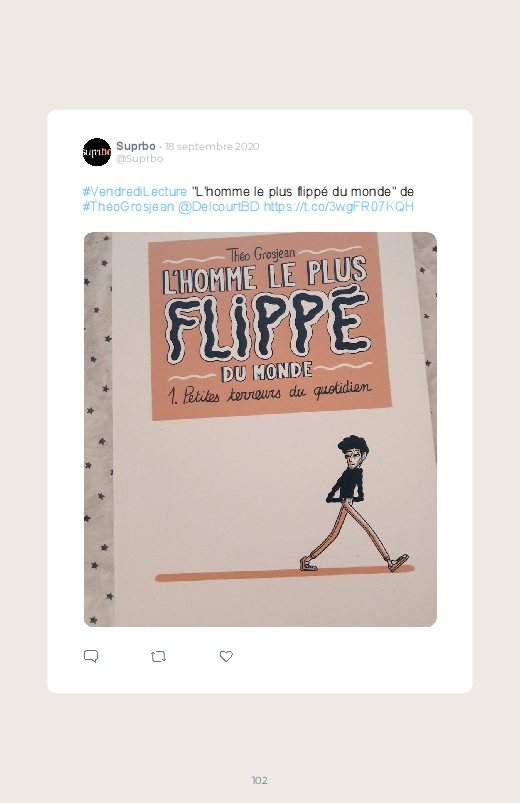Viewport: 520px width, 803px height.
Task: Click the Théo Grosjean author name on cover
Action: (x=261, y=253)
